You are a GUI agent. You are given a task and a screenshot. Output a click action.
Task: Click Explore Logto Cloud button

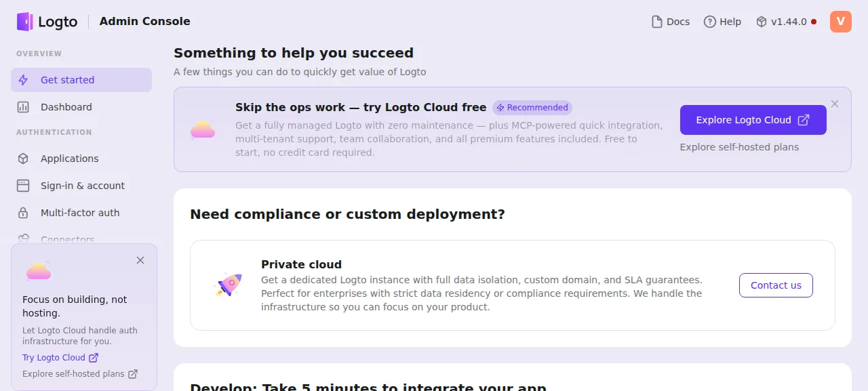click(x=753, y=120)
